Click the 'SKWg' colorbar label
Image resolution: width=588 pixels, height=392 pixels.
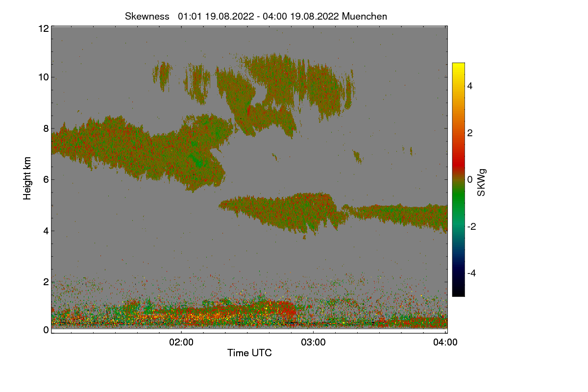tap(482, 183)
